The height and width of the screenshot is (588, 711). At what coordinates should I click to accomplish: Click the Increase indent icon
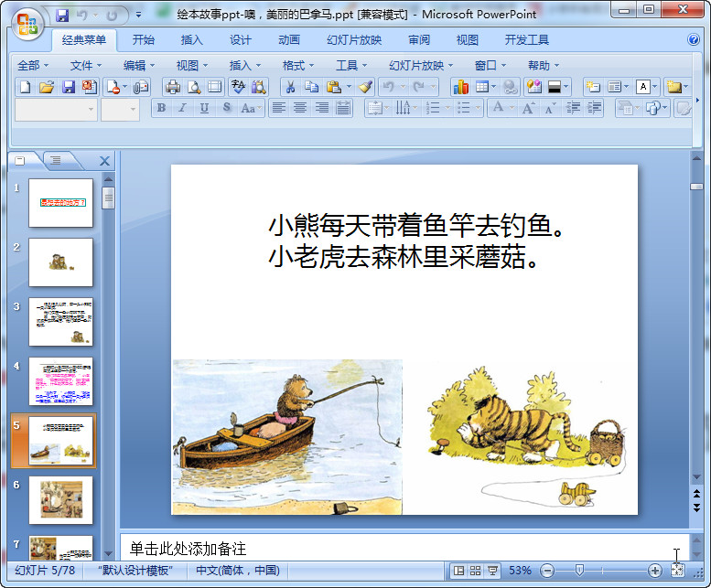594,108
